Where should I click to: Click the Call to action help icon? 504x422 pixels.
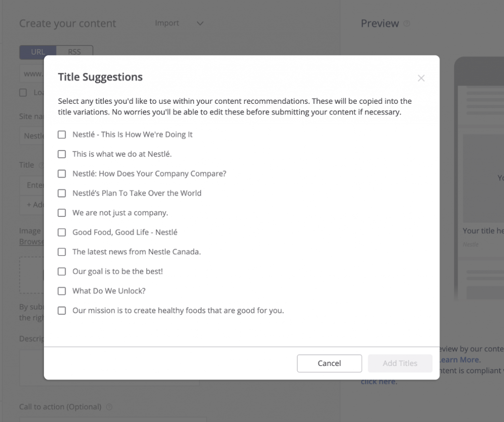(x=109, y=407)
